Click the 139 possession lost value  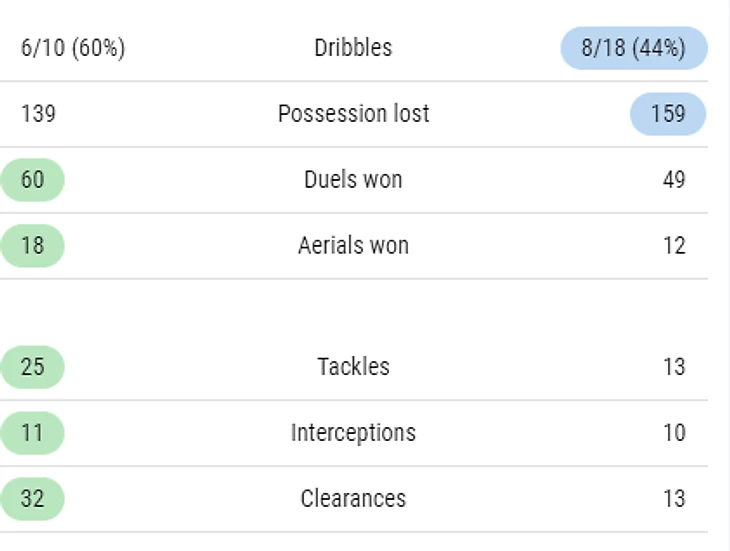pos(38,114)
